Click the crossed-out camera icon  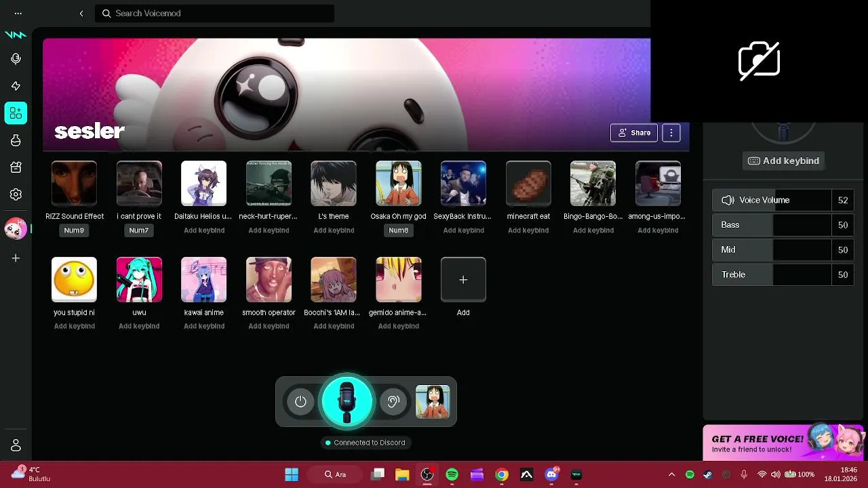click(x=759, y=61)
